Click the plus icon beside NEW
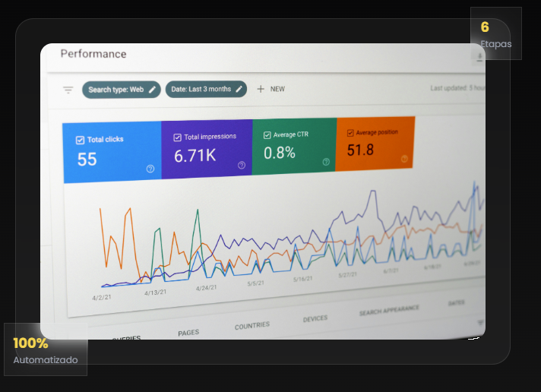This screenshot has width=541, height=392. (261, 89)
